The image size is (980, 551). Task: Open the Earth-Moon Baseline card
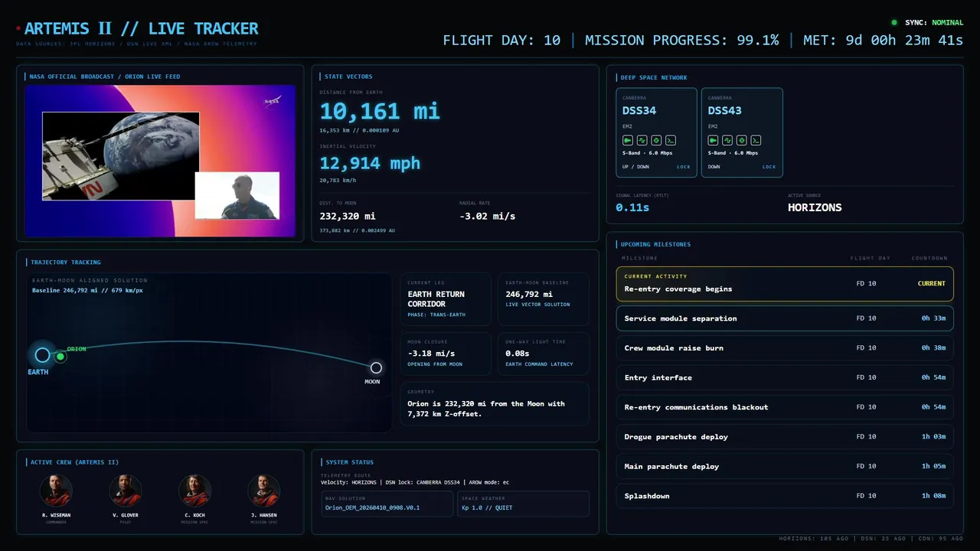pos(544,299)
